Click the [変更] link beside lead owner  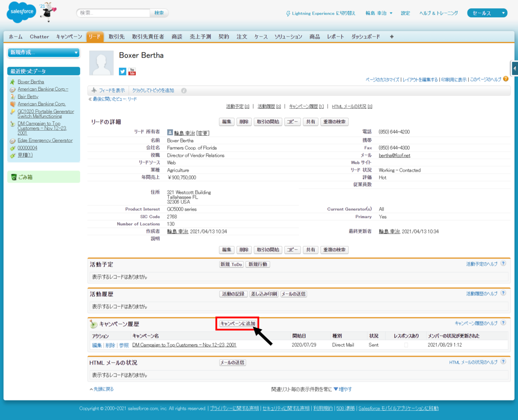tap(203, 133)
